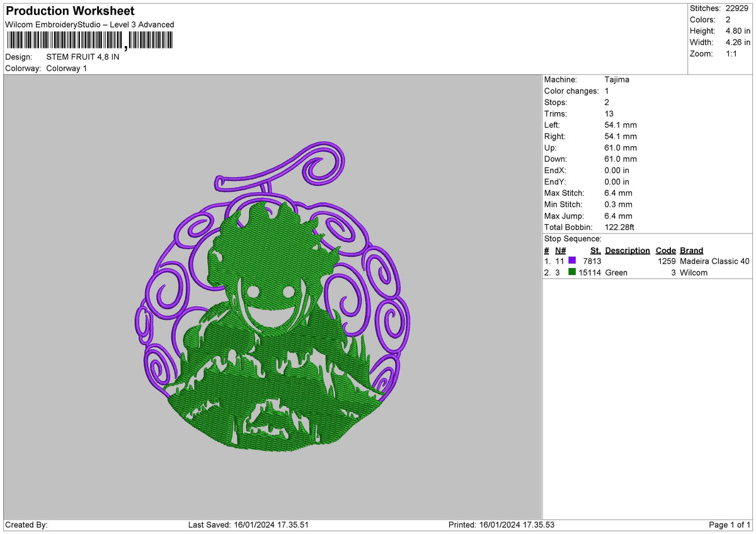Click the "Wilcom" brand cell

[x=694, y=272]
